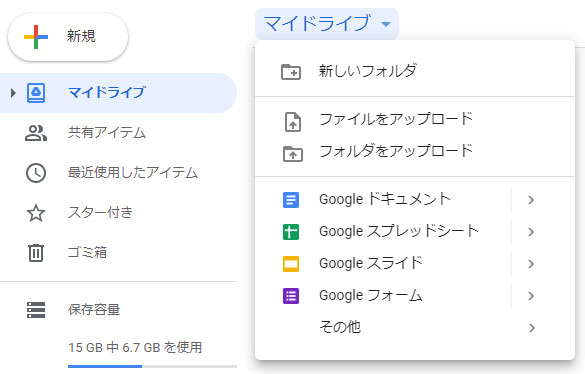Click the trash can icon for ゴミ箱
Viewport: 585px width, 374px height.
click(36, 253)
